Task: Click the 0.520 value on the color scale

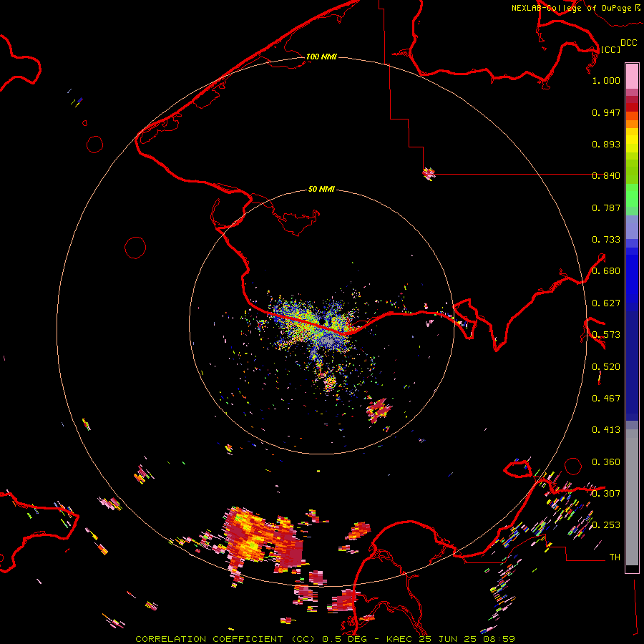Action: [x=606, y=367]
